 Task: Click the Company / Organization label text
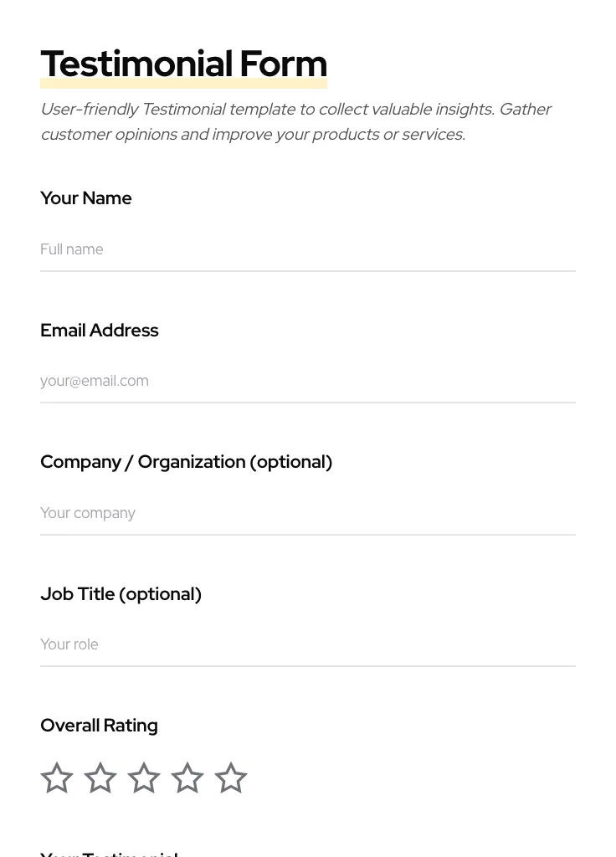142,462
